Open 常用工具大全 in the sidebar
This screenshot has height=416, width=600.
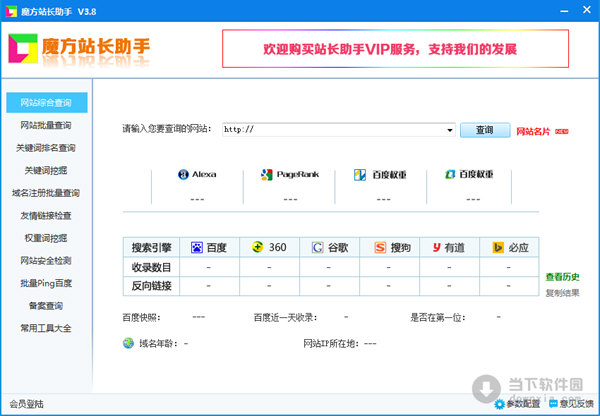tap(46, 328)
